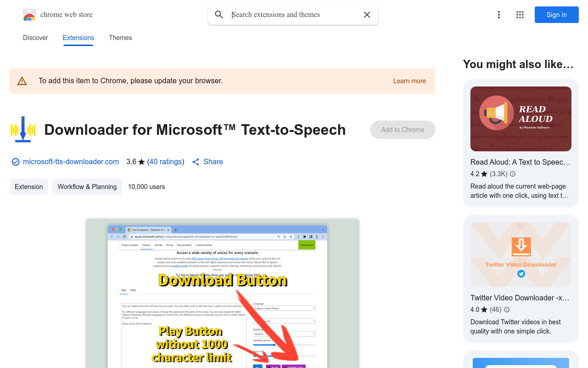Focus the Search extensions and themes field
The height and width of the screenshot is (368, 588).
pyautogui.click(x=294, y=15)
